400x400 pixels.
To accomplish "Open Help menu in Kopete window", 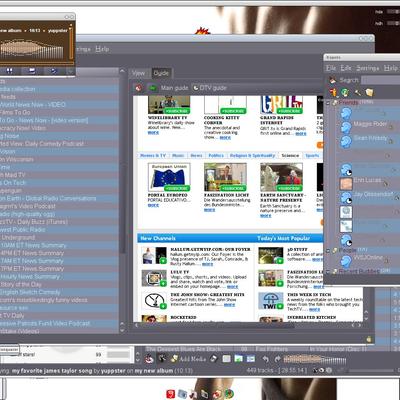I will [x=390, y=68].
